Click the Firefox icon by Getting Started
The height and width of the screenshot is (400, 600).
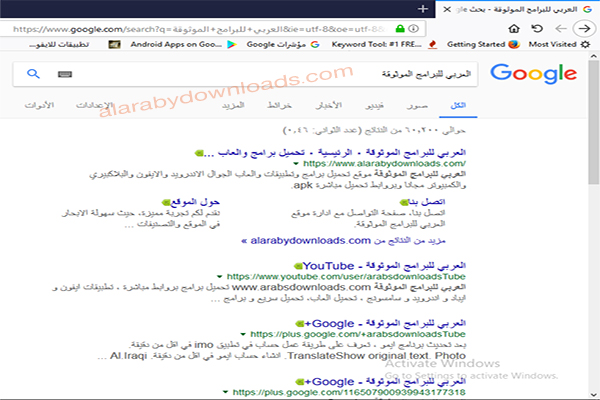pyautogui.click(x=514, y=44)
